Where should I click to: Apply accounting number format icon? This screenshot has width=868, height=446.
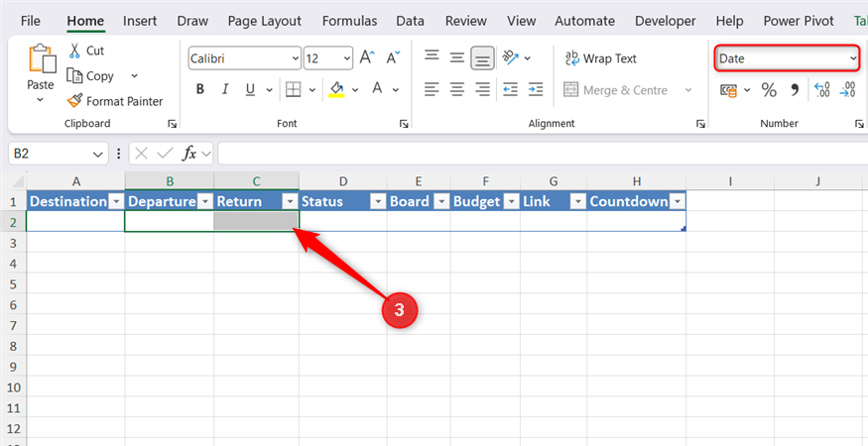[x=728, y=89]
